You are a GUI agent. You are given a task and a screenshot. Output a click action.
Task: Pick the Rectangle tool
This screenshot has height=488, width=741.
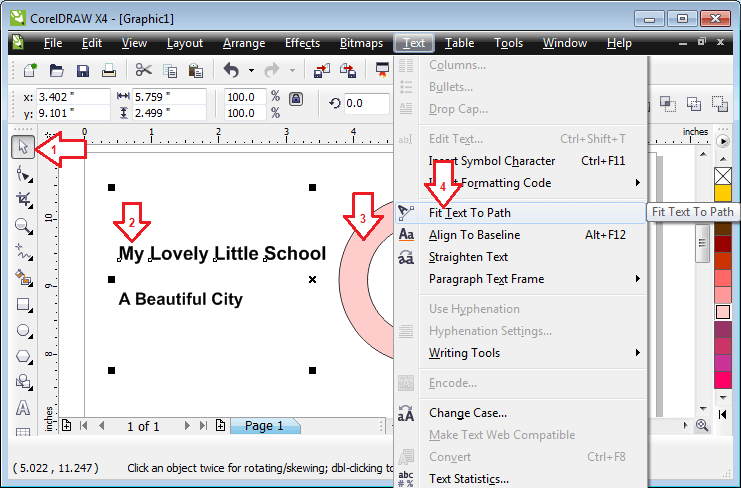click(24, 304)
